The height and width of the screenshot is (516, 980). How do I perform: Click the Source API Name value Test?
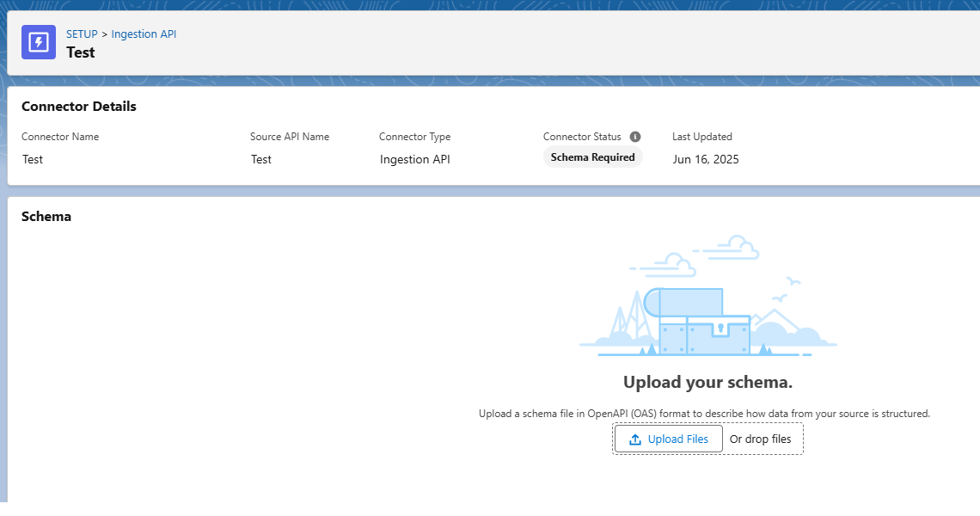tap(260, 159)
